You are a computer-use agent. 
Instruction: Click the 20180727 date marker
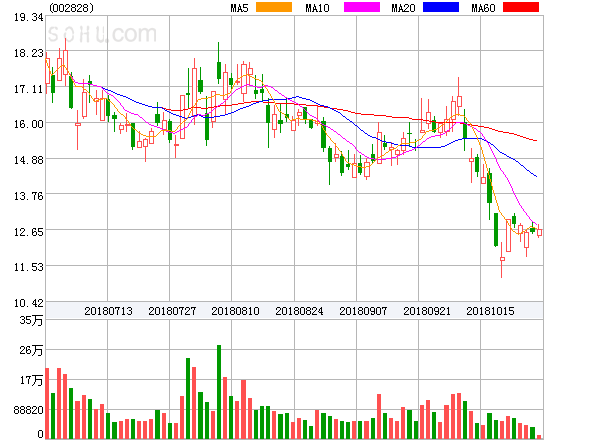(x=172, y=311)
